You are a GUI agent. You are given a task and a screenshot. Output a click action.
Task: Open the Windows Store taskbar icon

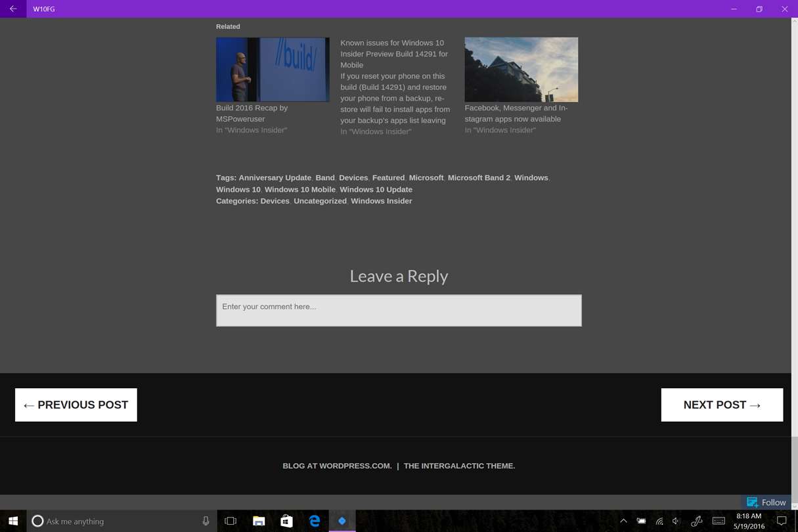287,521
